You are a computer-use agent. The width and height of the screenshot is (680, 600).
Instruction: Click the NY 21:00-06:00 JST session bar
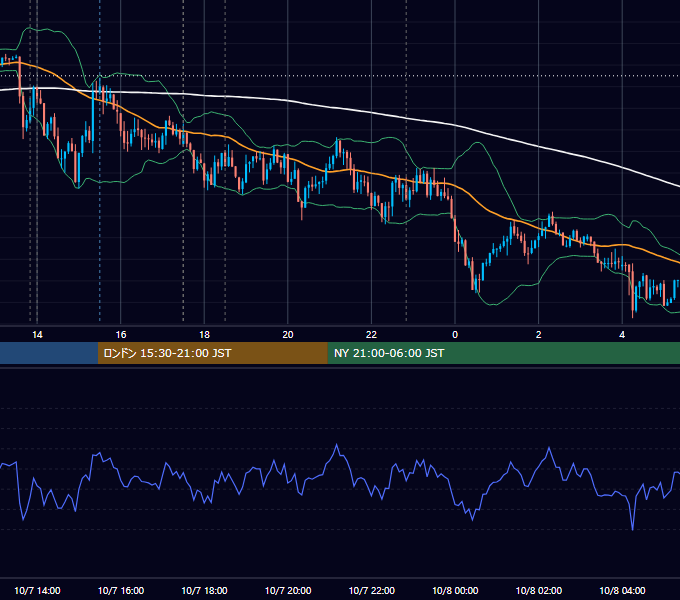coord(503,353)
